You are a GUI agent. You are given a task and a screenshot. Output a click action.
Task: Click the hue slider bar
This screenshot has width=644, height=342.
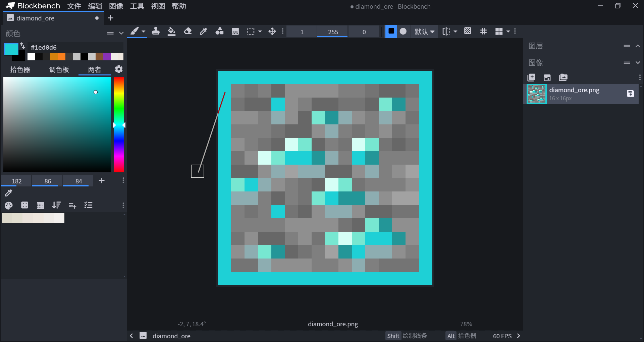119,125
